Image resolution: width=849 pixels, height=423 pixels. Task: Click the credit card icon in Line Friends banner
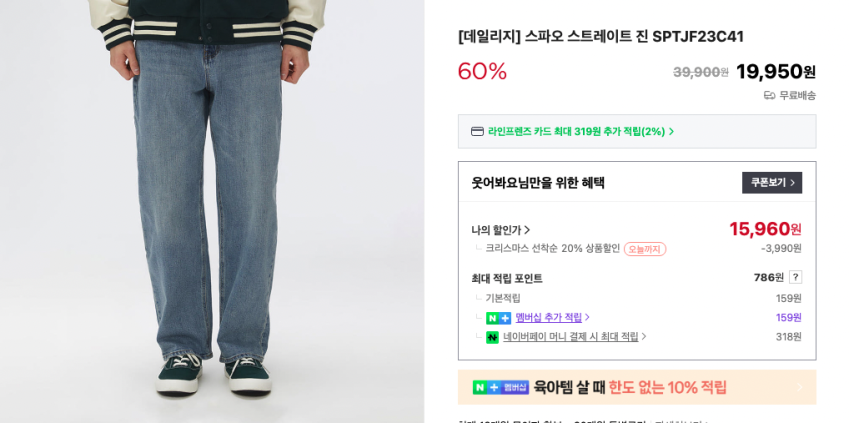click(477, 132)
